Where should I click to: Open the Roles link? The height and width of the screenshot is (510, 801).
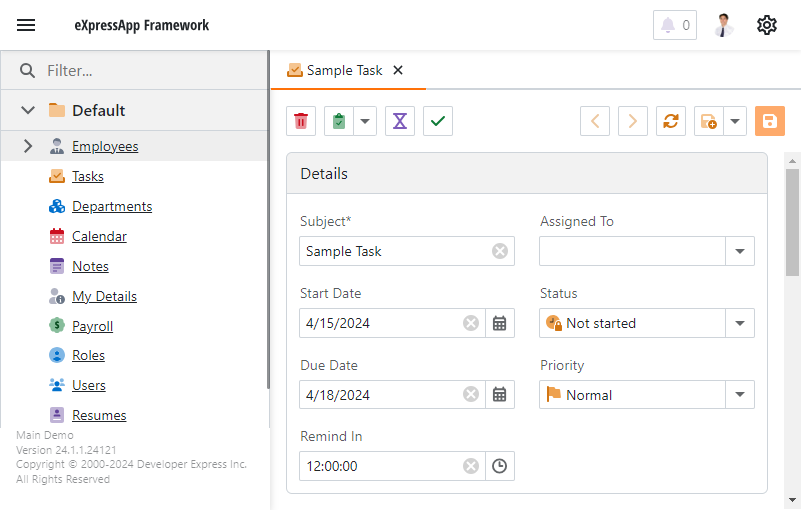tap(88, 355)
